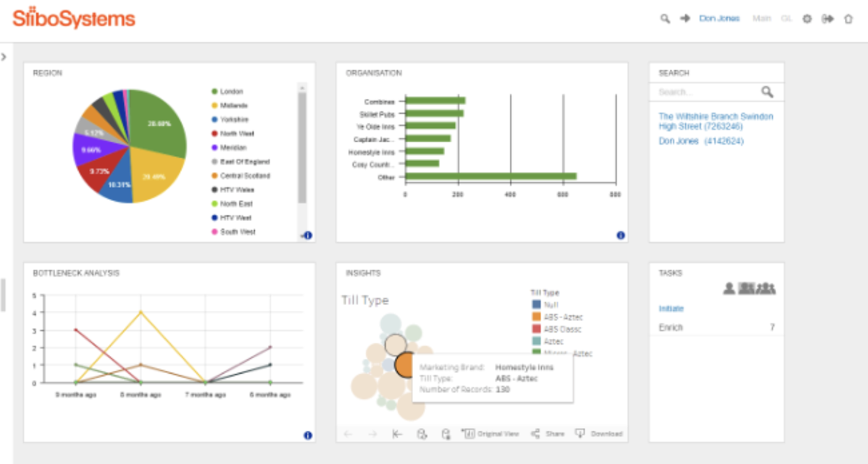Image resolution: width=868 pixels, height=464 pixels.
Task: Select GL in the header
Action: tap(787, 19)
